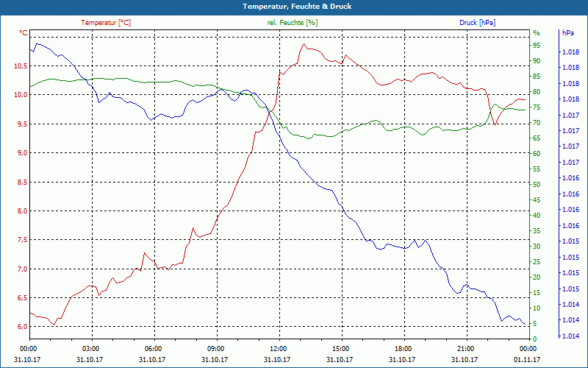Click the '10,0' temperature axis value
This screenshot has width=588, height=368.
(21, 95)
